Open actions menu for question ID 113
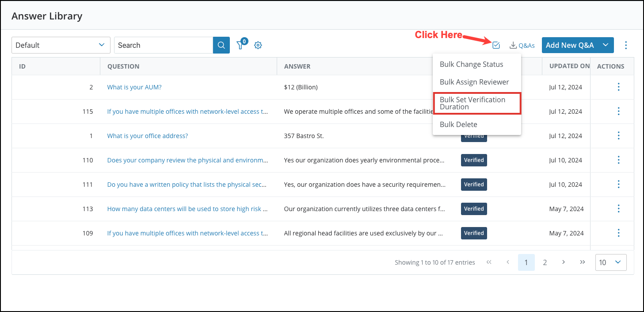Image resolution: width=644 pixels, height=312 pixels. [618, 209]
